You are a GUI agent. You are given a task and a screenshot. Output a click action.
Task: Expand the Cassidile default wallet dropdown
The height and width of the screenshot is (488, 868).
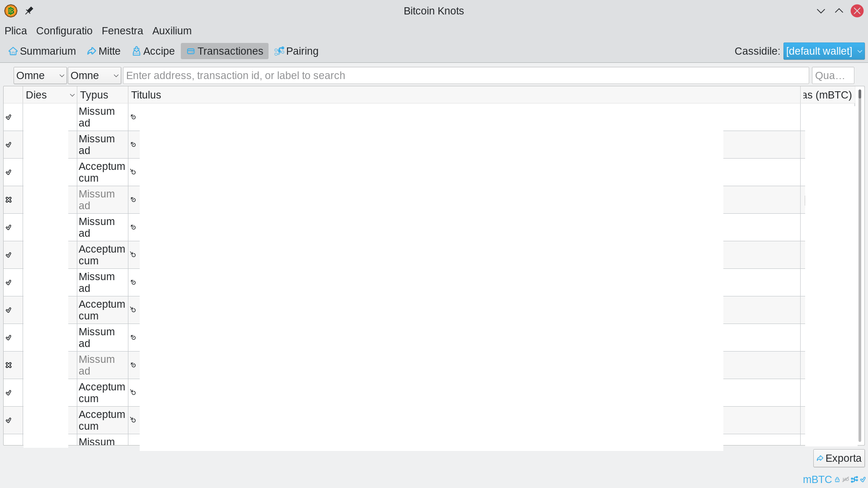(824, 51)
